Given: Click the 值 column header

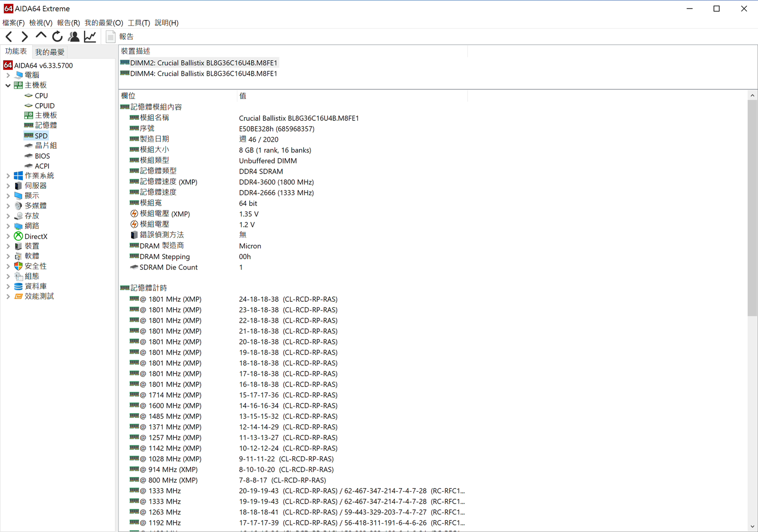Looking at the screenshot, I should pyautogui.click(x=243, y=96).
